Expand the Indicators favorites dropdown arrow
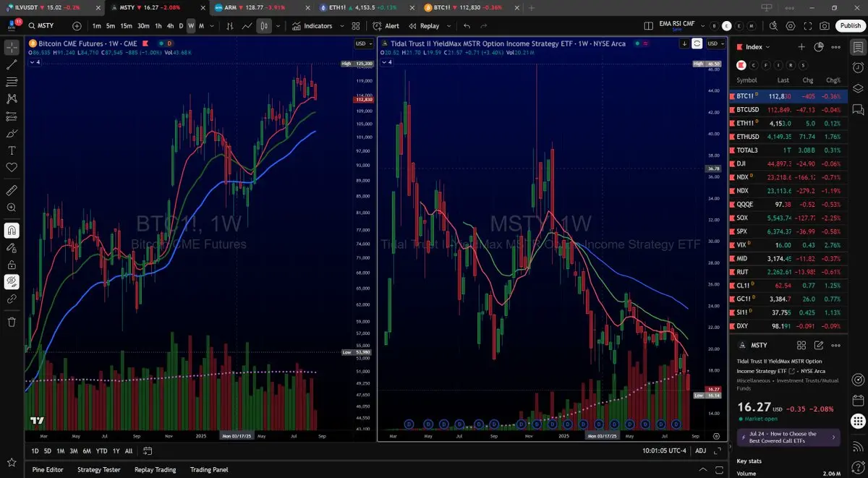The height and width of the screenshot is (478, 868). point(341,26)
